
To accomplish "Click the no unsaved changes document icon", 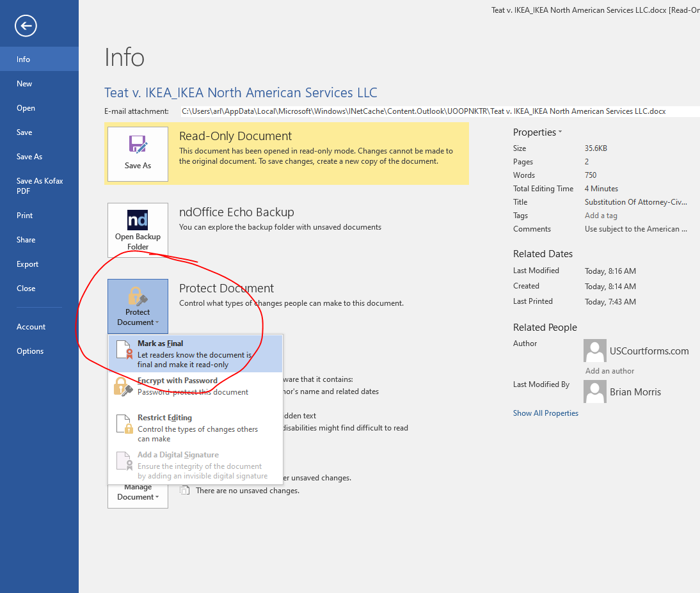I will pyautogui.click(x=184, y=491).
